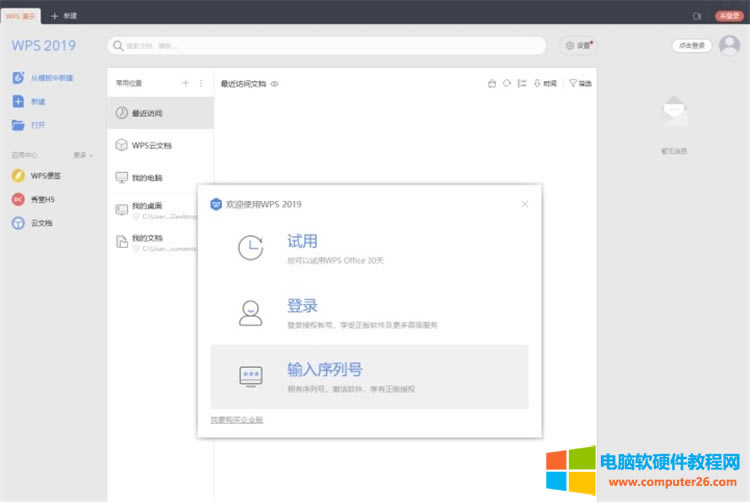Click the clock icon beside 试用
This screenshot has height=502, width=750.
251,248
